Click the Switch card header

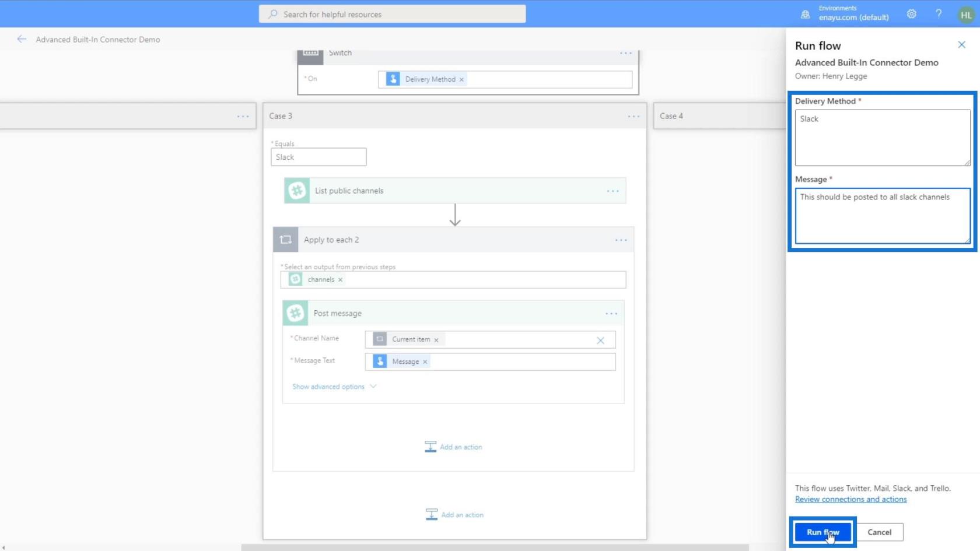pos(468,56)
